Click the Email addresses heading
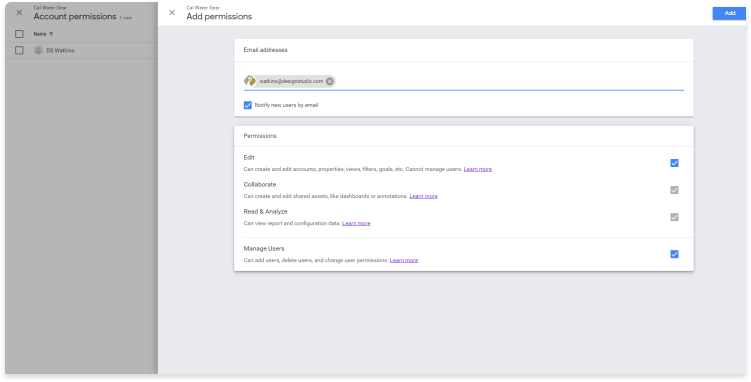This screenshot has height=382, width=751. pos(265,50)
